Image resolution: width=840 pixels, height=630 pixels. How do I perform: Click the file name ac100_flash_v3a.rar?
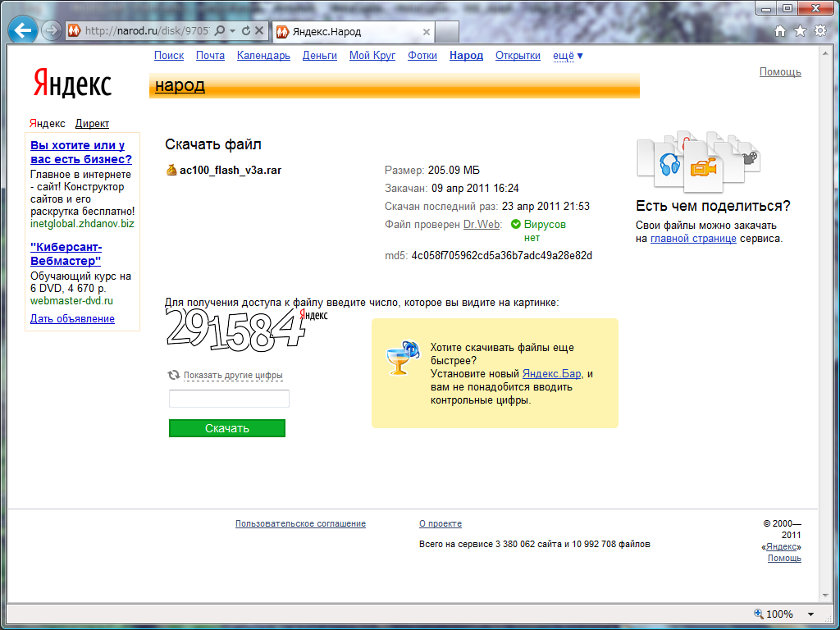(231, 171)
